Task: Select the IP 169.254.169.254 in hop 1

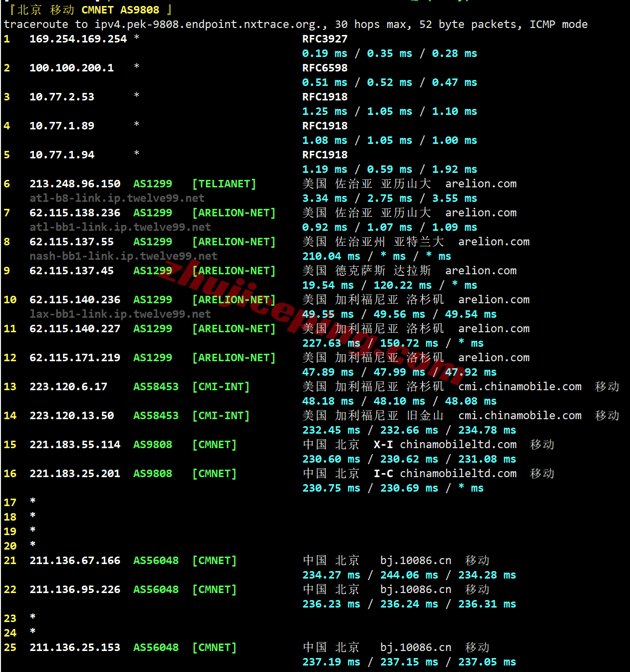Action: point(78,39)
